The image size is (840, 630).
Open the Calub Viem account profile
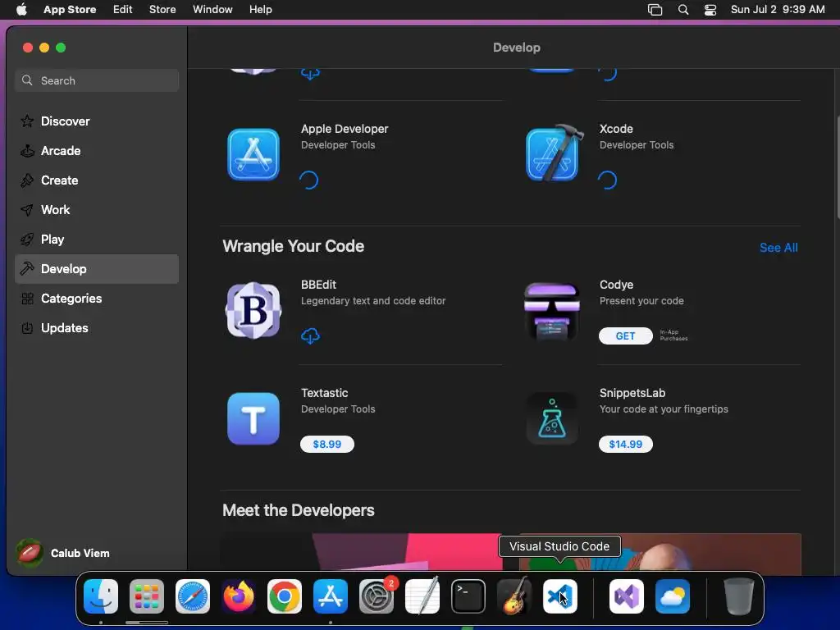pyautogui.click(x=63, y=553)
